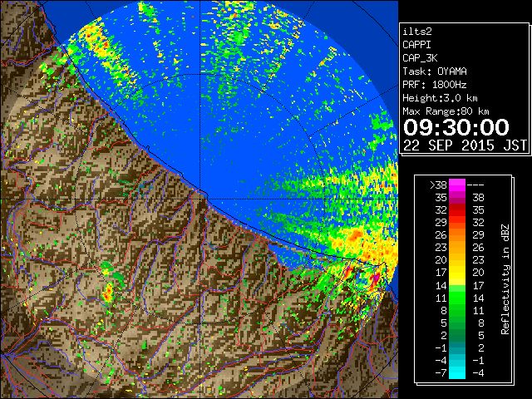Image resolution: width=532 pixels, height=399 pixels.
Task: Click the magenta >38 dBZ legend swatch
Action: click(456, 185)
